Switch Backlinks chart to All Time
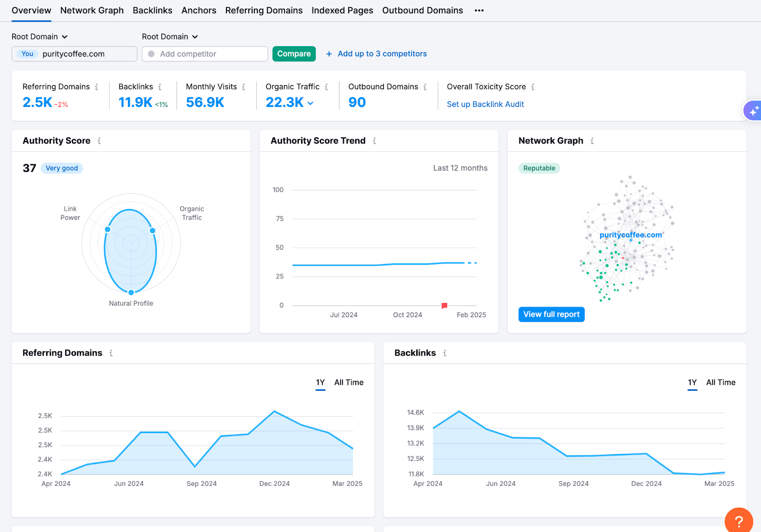 pyautogui.click(x=721, y=383)
